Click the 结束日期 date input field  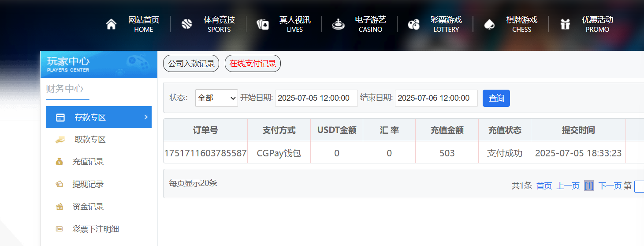436,98
